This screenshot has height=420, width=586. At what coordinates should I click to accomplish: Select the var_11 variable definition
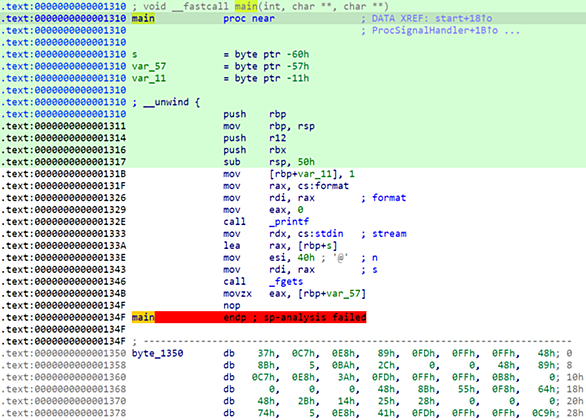point(149,78)
